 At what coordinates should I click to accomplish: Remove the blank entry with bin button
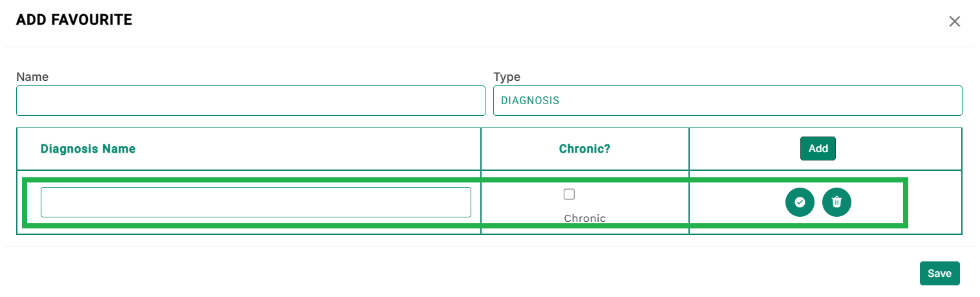pos(836,203)
